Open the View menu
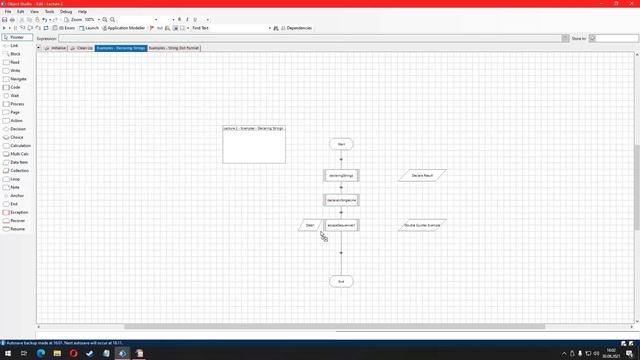 pos(34,12)
